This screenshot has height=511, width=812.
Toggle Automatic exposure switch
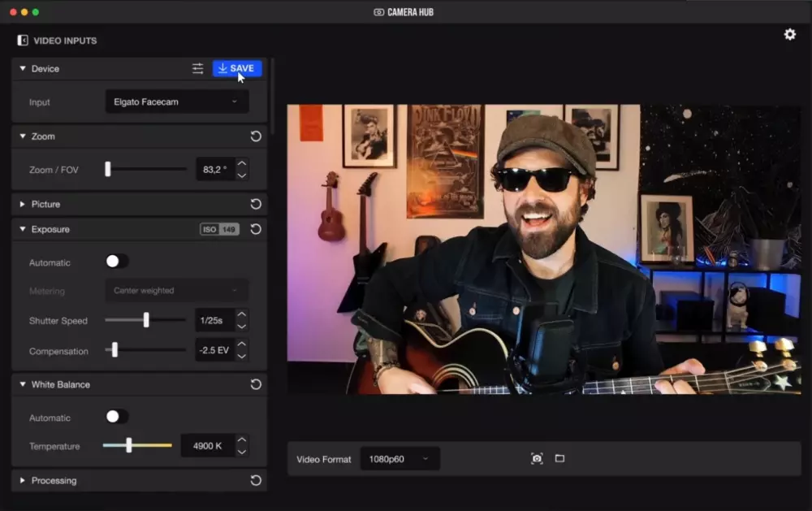coord(116,262)
